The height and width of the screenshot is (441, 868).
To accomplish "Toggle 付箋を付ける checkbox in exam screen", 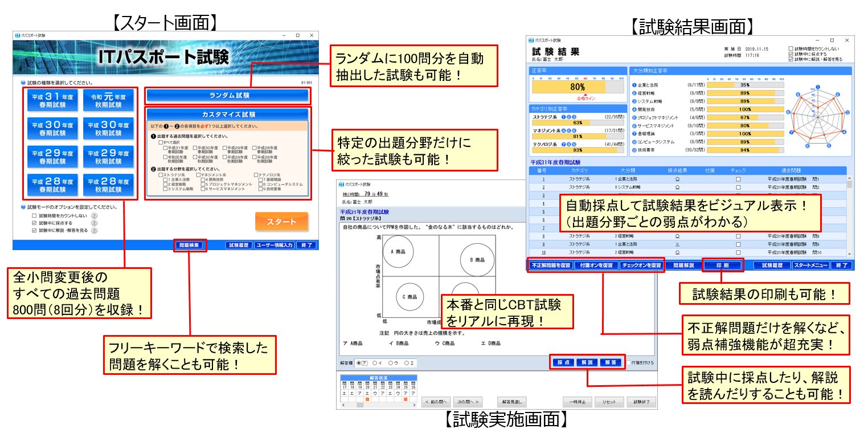I will coord(629,362).
